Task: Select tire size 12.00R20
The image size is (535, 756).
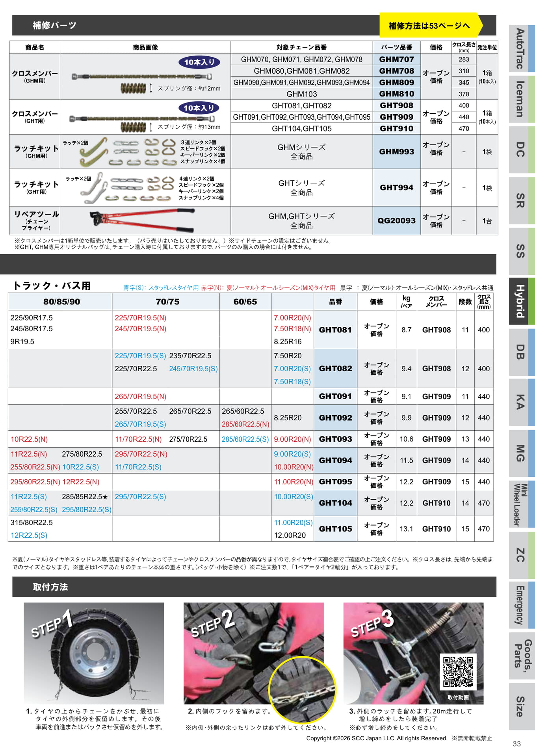Action: 290,535
